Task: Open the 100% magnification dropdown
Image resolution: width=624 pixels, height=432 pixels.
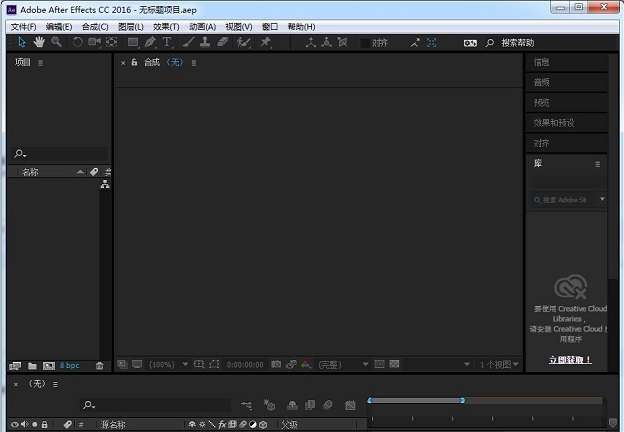Action: click(168, 364)
